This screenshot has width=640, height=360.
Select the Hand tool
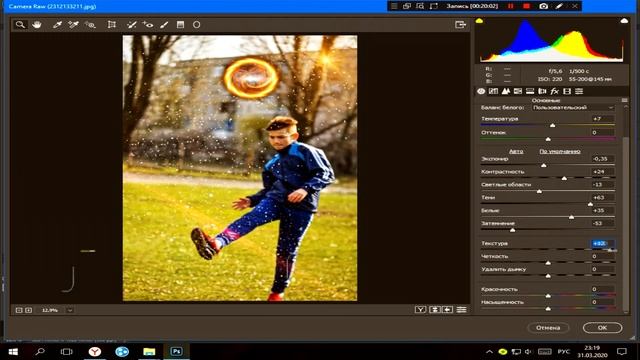pos(37,24)
